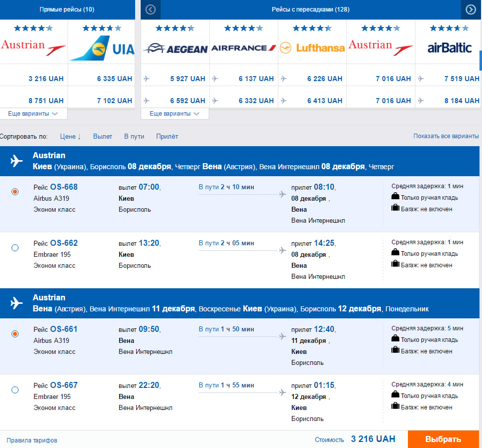Click the star rating above the UIA logo
Screen dimensions: 482x448
[x=102, y=29]
